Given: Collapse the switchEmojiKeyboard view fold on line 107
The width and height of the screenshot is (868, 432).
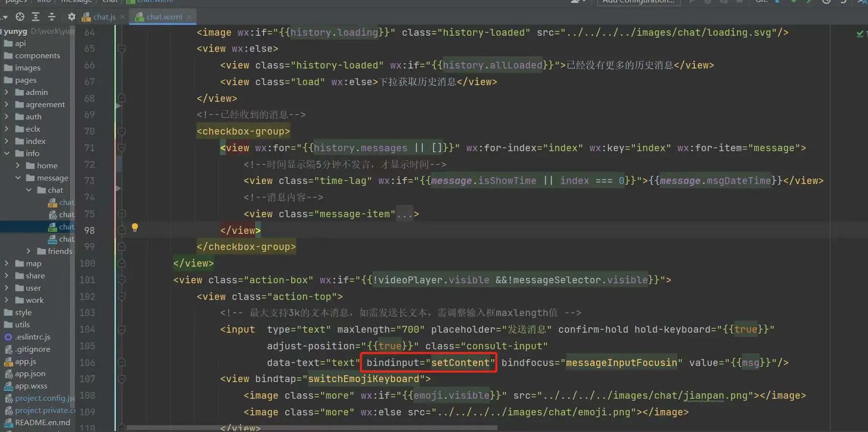Looking at the screenshot, I should pos(122,379).
